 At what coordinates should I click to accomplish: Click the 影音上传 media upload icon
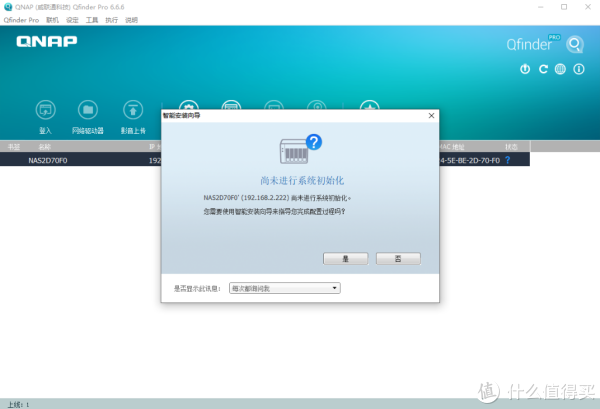click(131, 110)
